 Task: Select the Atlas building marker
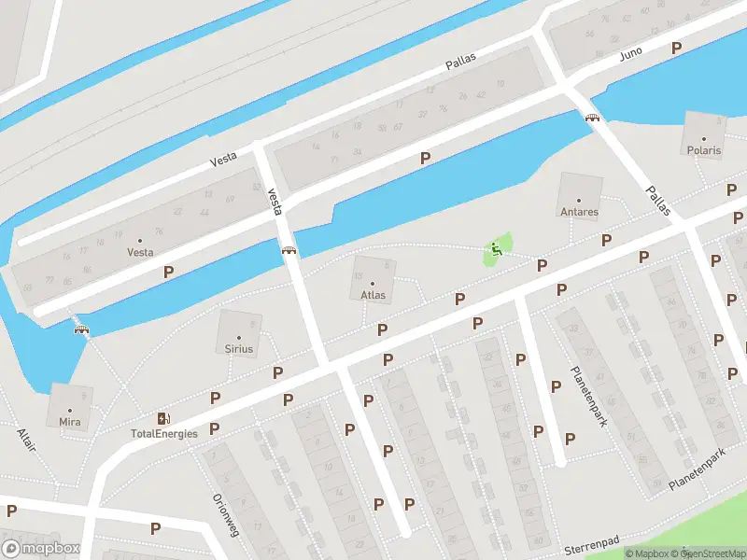coord(373,284)
